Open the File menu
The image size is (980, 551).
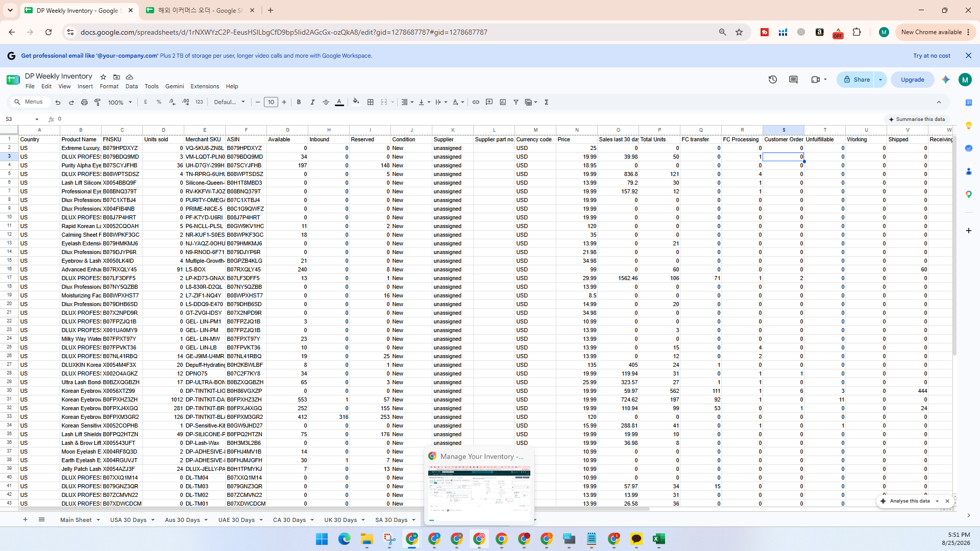point(30,86)
